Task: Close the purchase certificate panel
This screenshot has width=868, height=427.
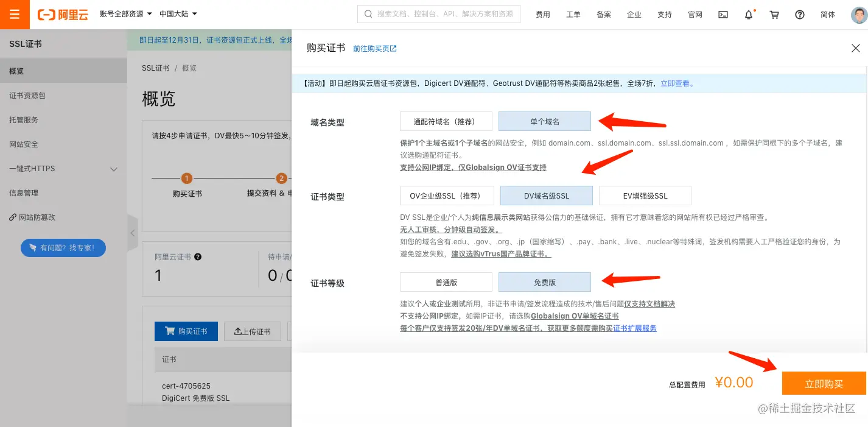Action: click(x=855, y=48)
